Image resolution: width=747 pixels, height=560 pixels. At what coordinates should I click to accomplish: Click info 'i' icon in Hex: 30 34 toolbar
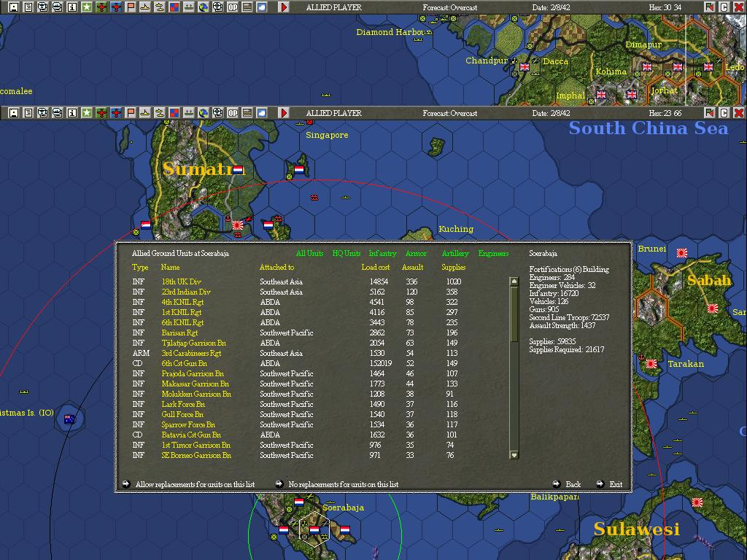pos(72,7)
